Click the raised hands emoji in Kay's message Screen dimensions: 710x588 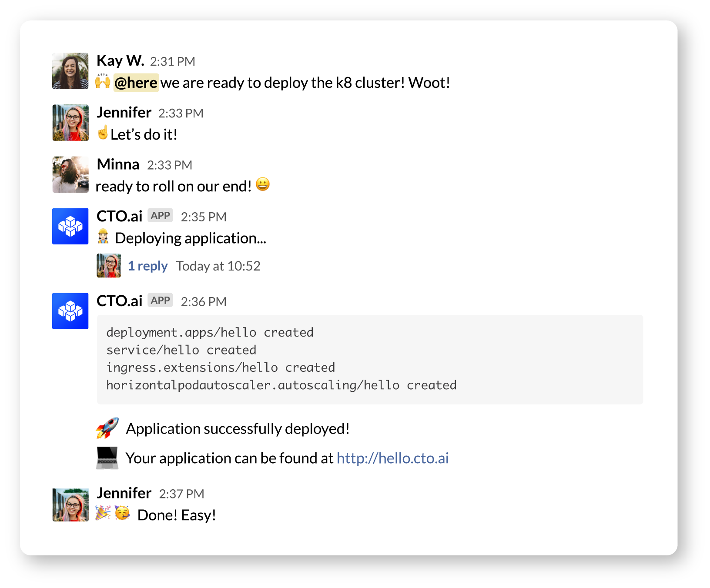tap(103, 81)
